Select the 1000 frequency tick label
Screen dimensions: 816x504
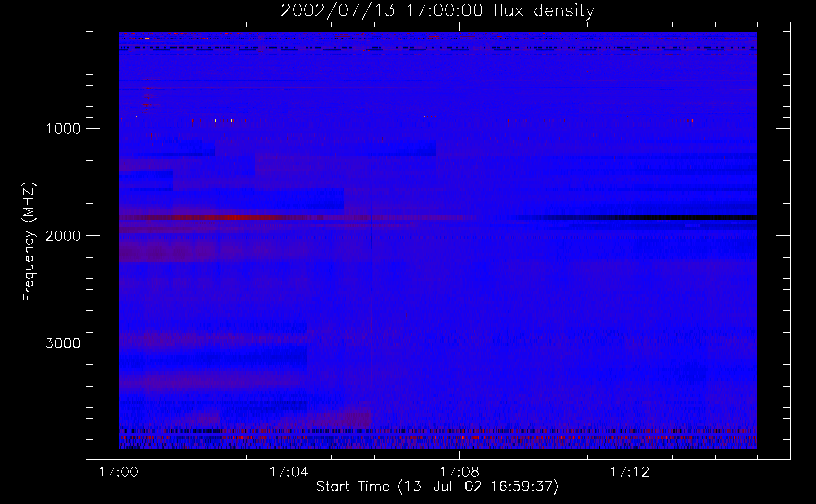[63, 129]
